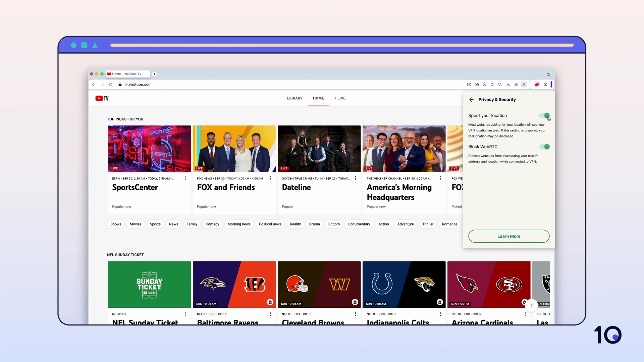The width and height of the screenshot is (644, 362).
Task: Open Baltimore Ravens options menu
Action: coord(271,314)
